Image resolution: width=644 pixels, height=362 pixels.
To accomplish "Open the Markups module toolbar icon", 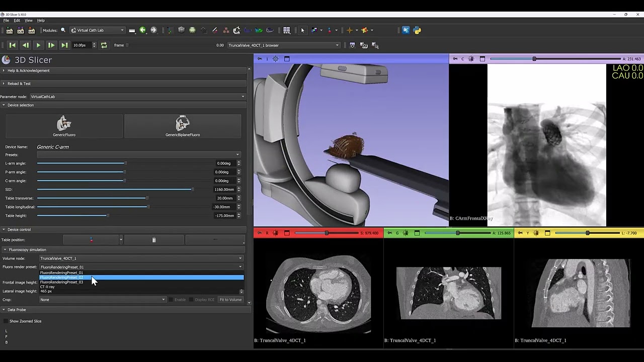I will click(226, 30).
